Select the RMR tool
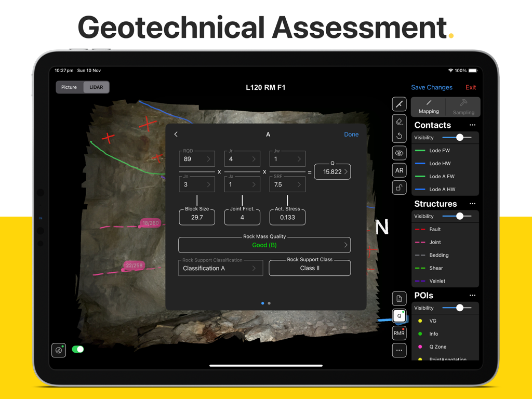 coord(399,332)
